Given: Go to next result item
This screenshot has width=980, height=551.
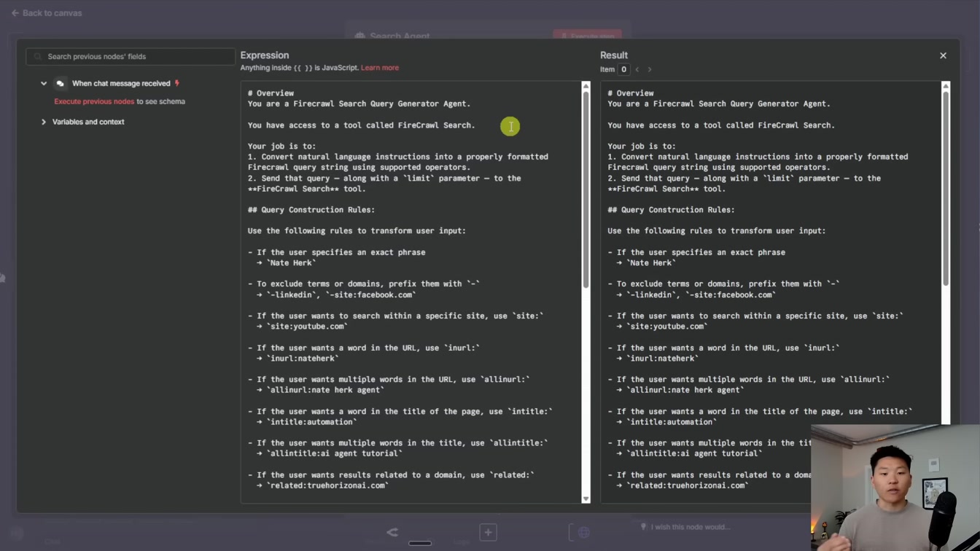Looking at the screenshot, I should pos(650,69).
